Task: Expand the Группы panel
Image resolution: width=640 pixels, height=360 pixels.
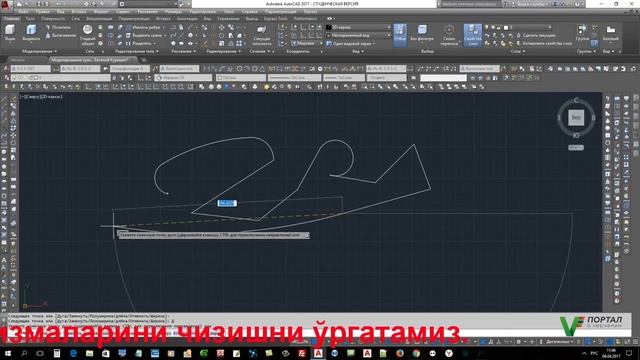Action: (x=586, y=51)
